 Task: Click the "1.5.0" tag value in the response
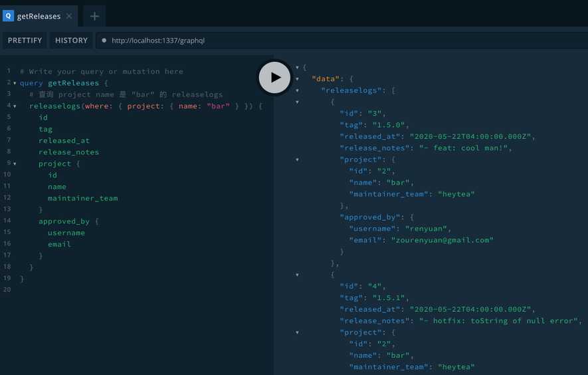[389, 125]
